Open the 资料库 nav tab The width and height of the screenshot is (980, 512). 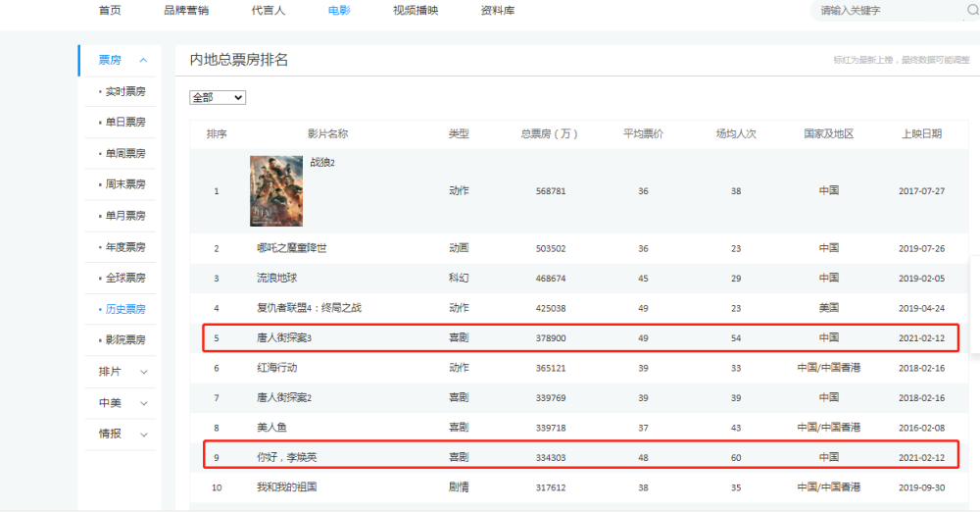pyautogui.click(x=498, y=10)
